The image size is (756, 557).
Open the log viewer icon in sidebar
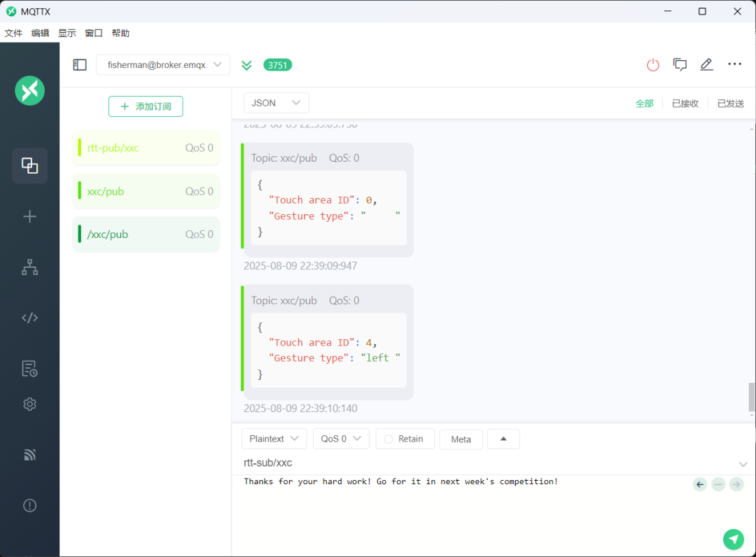29,368
